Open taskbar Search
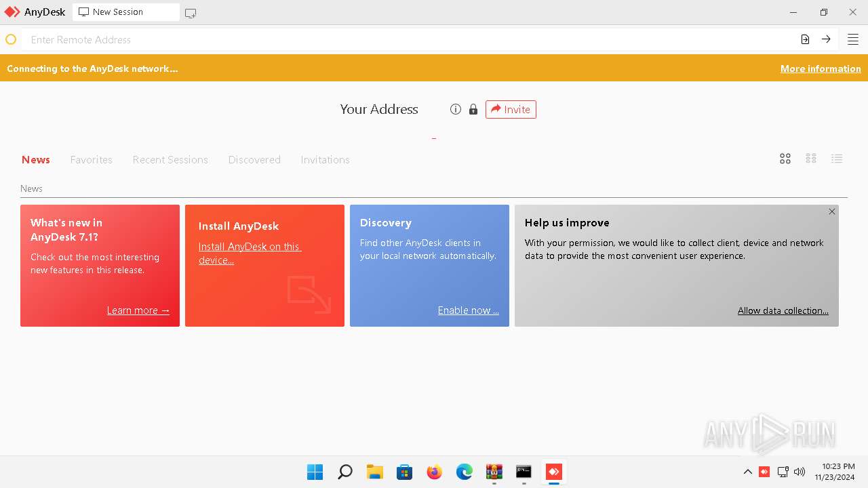 coord(345,472)
